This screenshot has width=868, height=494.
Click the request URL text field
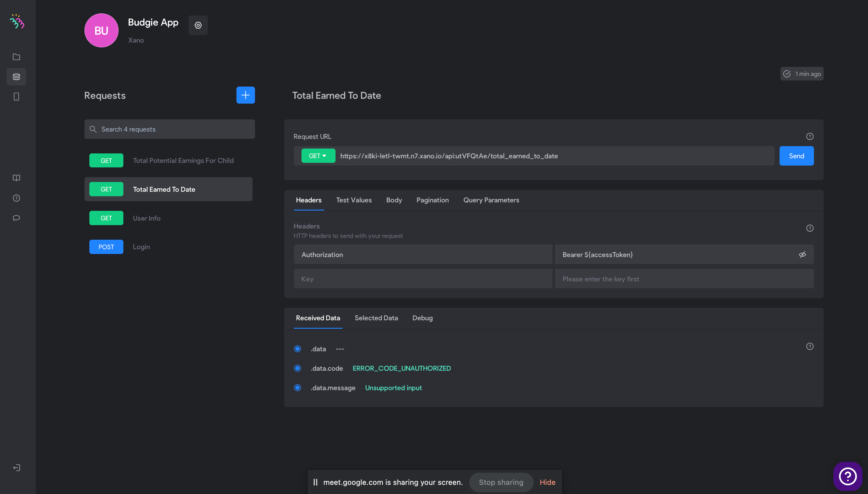pyautogui.click(x=555, y=156)
